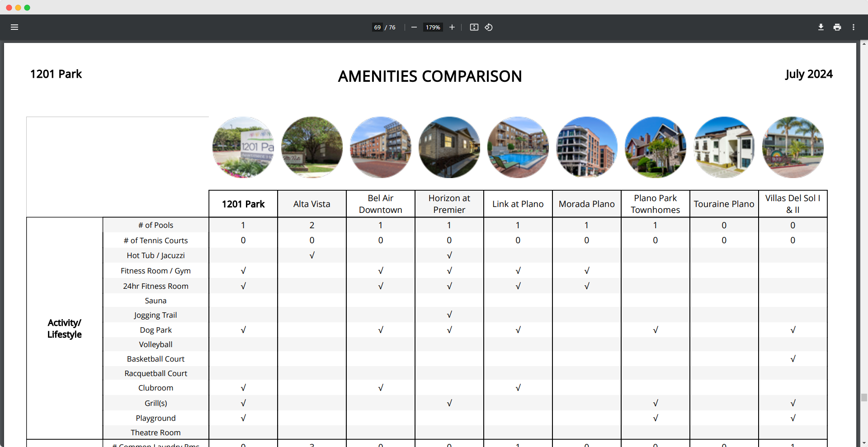Click the page number field showing 69
Image resolution: width=868 pixels, height=447 pixels.
tap(377, 27)
